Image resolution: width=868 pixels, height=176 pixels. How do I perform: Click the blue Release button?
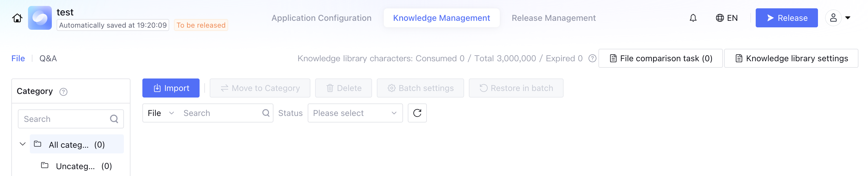(x=786, y=18)
